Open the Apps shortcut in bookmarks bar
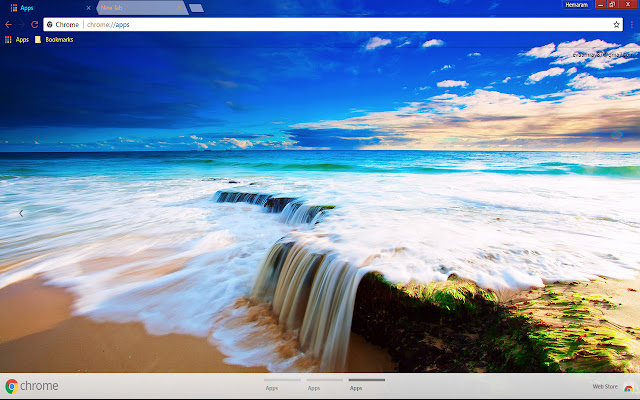The height and width of the screenshot is (400, 640). tap(17, 40)
